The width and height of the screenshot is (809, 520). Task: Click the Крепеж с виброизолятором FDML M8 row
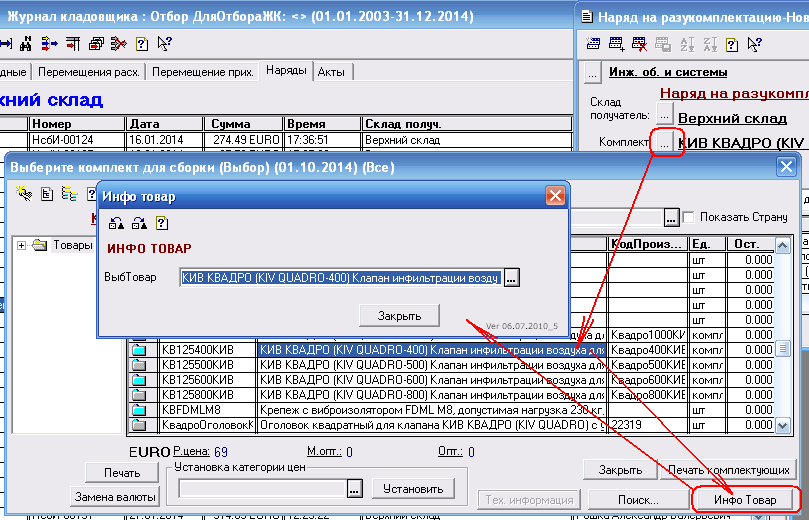tap(431, 410)
